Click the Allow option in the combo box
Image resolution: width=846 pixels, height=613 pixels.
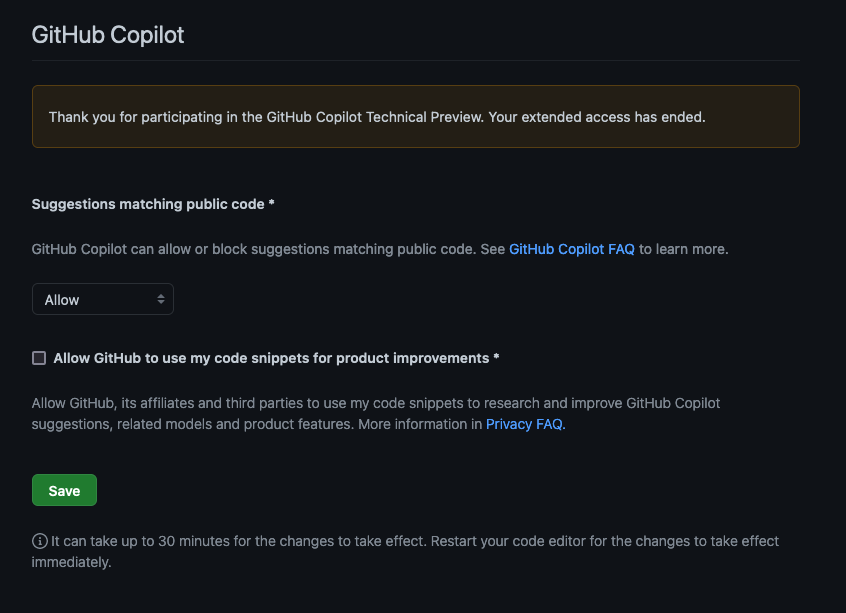point(60,298)
